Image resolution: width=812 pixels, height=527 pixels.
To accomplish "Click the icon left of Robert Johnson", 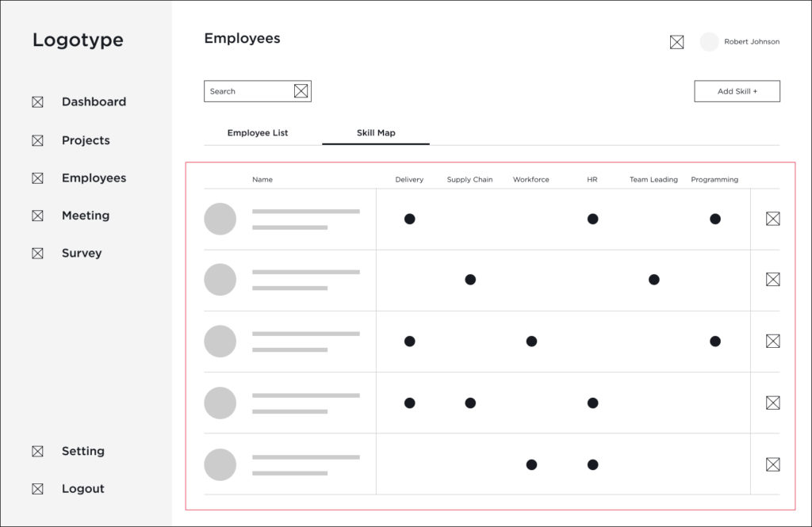I will (676, 42).
